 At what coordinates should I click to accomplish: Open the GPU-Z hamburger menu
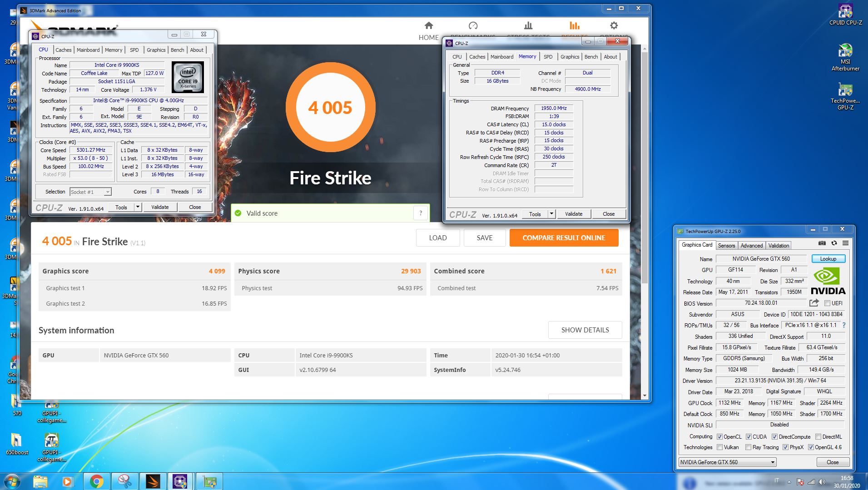(x=845, y=243)
